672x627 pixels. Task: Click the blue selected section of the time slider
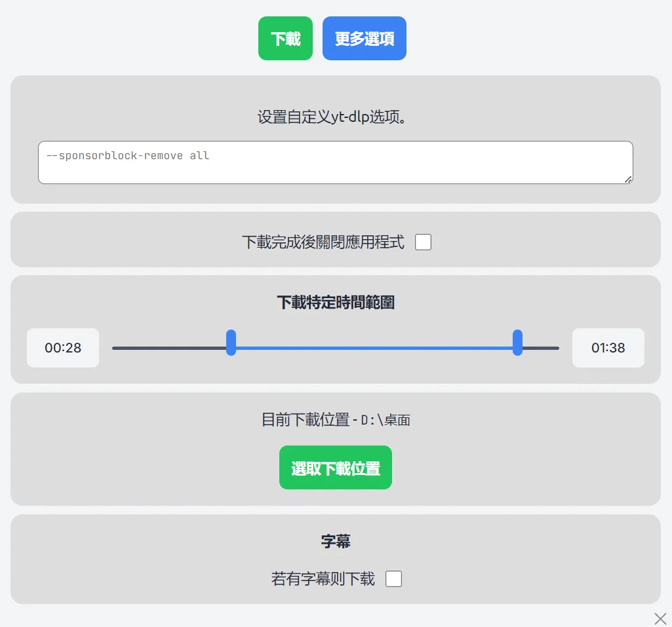374,348
